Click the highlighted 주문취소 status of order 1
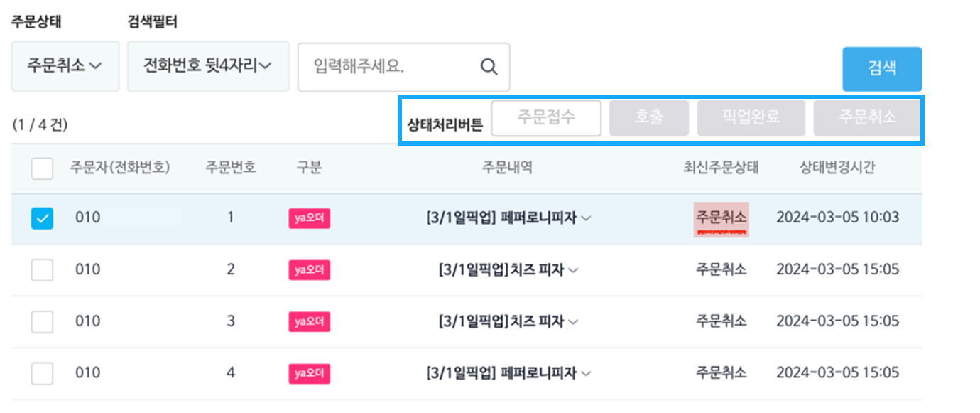Image resolution: width=980 pixels, height=413 pixels. (722, 218)
